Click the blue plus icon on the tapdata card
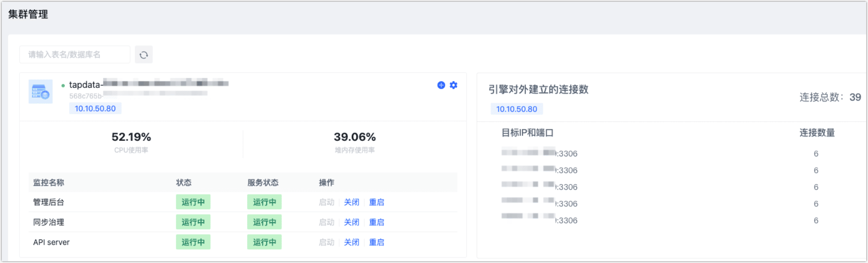The height and width of the screenshot is (263, 868). tap(441, 85)
